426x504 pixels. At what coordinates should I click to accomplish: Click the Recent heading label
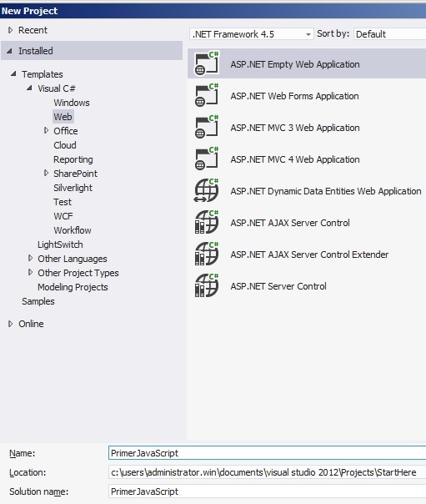click(33, 30)
